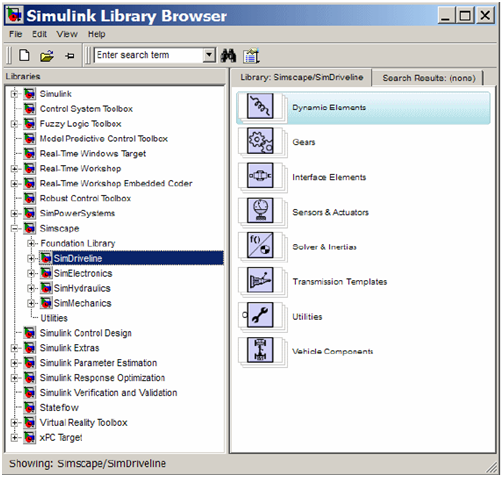The height and width of the screenshot is (477, 503).
Task: Open the File menu
Action: coord(15,34)
